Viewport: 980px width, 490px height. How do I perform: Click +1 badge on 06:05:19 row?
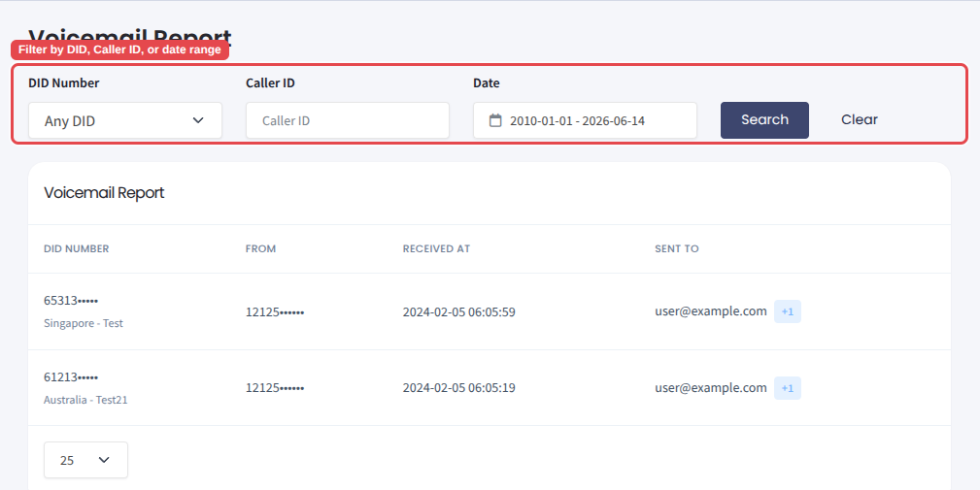pyautogui.click(x=788, y=388)
